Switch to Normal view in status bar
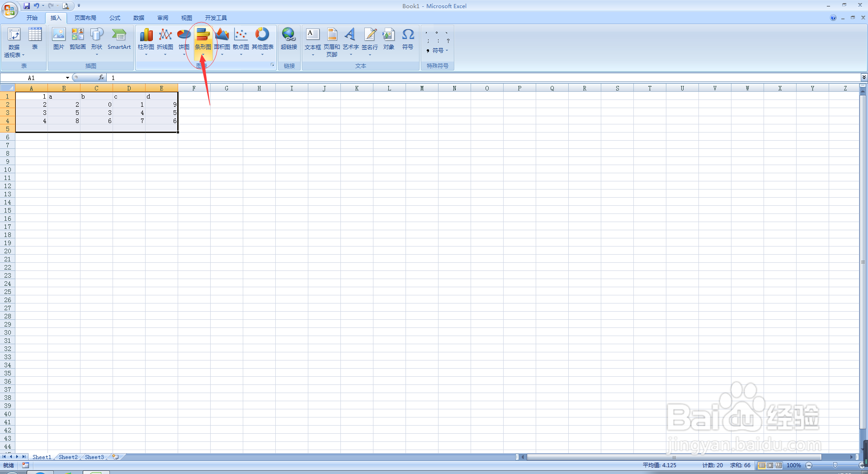 pos(762,465)
